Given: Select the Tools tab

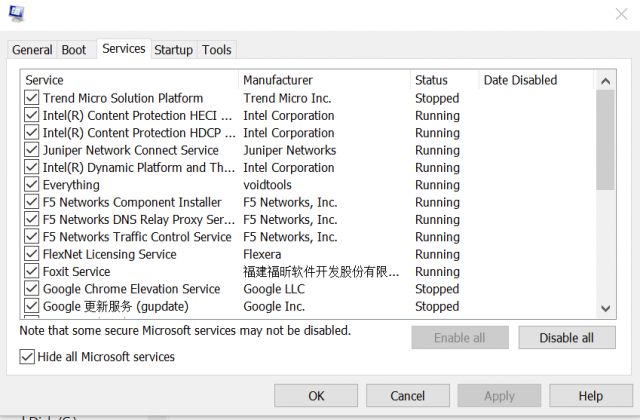Looking at the screenshot, I should click(216, 50).
